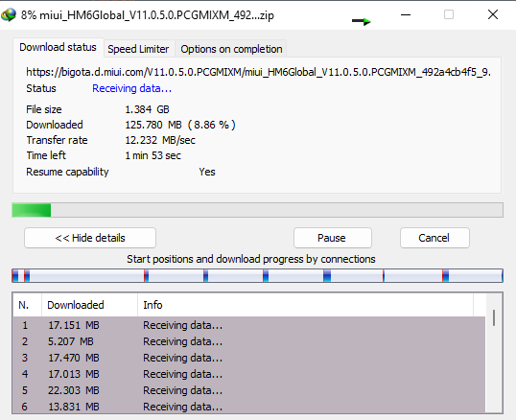Select connection row 2 with 5.207 MB
516x420 pixels.
[x=249, y=341]
